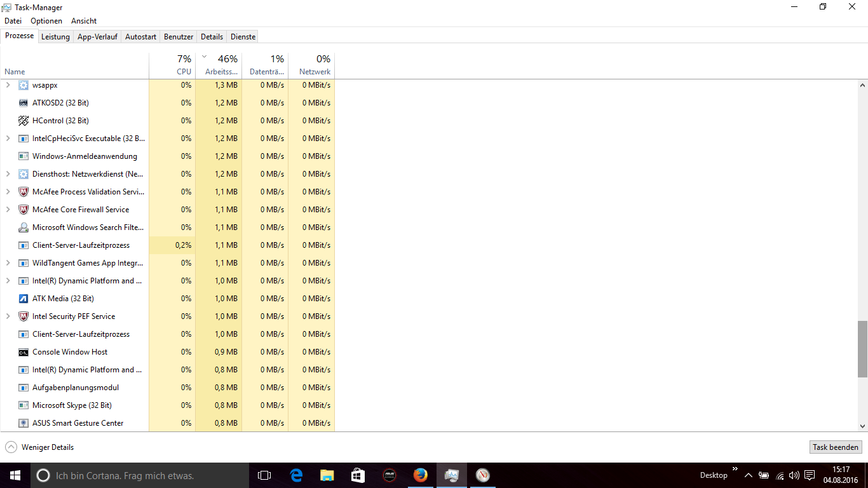Open the Datei menu
The width and height of the screenshot is (868, 488).
point(13,21)
